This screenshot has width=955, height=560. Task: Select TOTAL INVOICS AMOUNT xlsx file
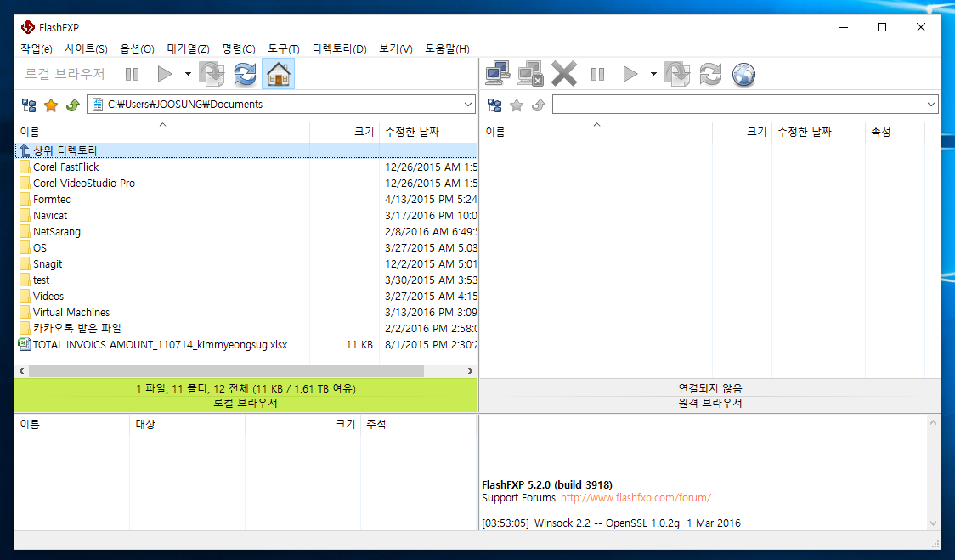160,345
